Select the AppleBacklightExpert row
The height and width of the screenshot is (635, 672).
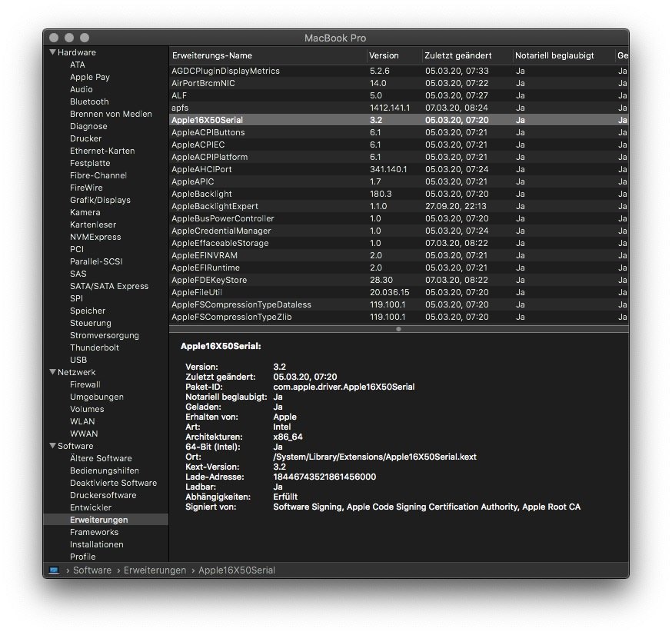[x=215, y=206]
